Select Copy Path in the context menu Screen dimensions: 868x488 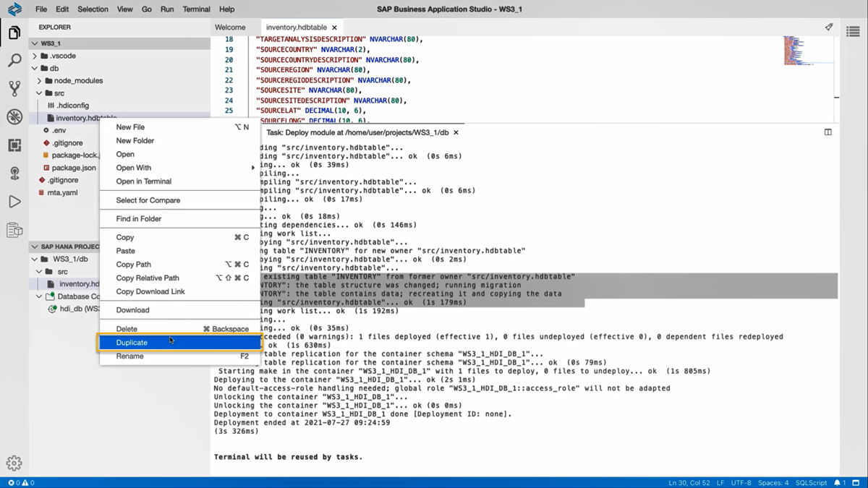coord(179,265)
